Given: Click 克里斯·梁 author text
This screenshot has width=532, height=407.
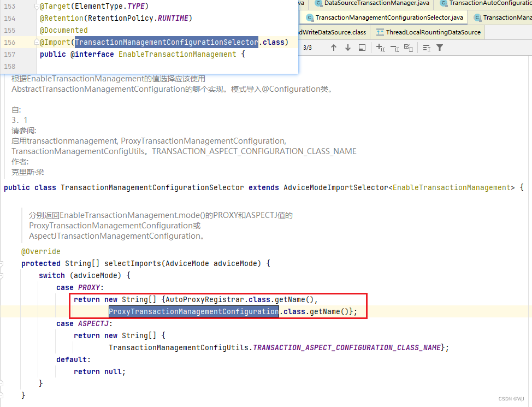Looking at the screenshot, I should pyautogui.click(x=27, y=172).
